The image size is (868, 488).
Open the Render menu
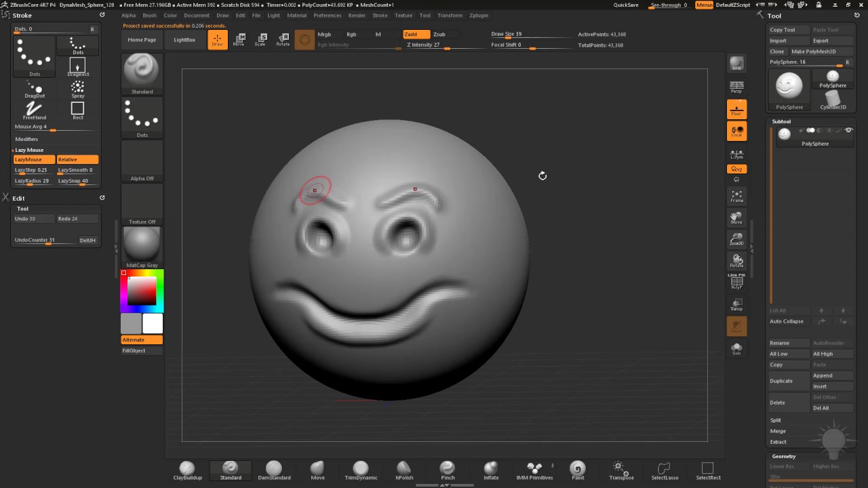(357, 15)
